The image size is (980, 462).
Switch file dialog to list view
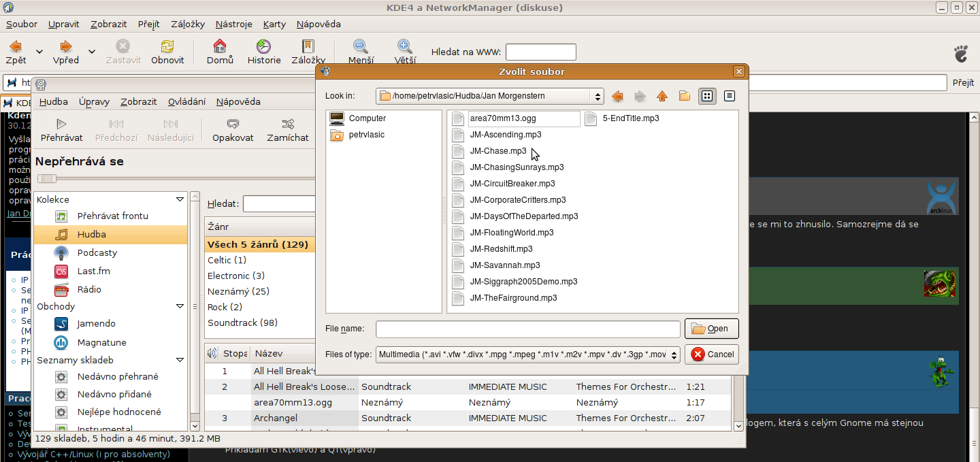pyautogui.click(x=708, y=96)
